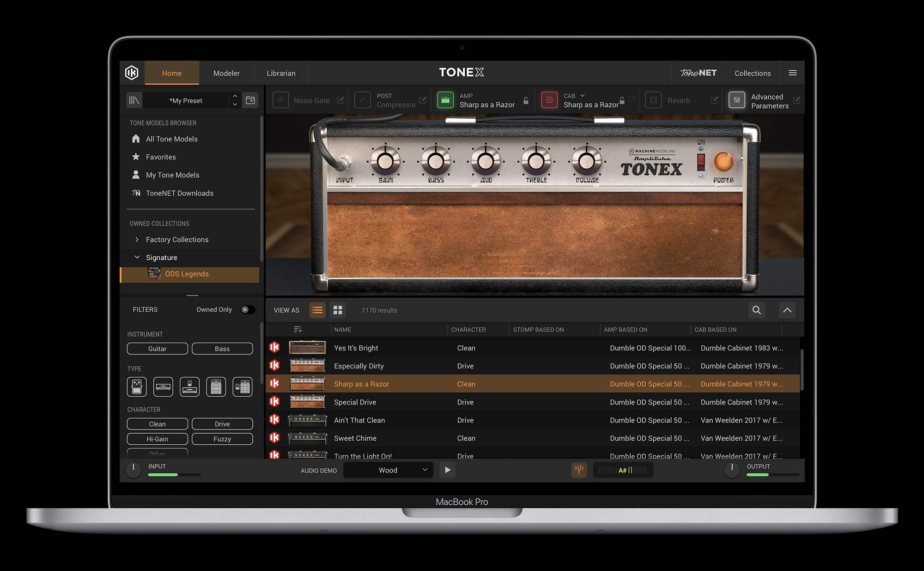Select stomp plus amp type icon
Viewport: 924px width, 571px height.
(189, 387)
